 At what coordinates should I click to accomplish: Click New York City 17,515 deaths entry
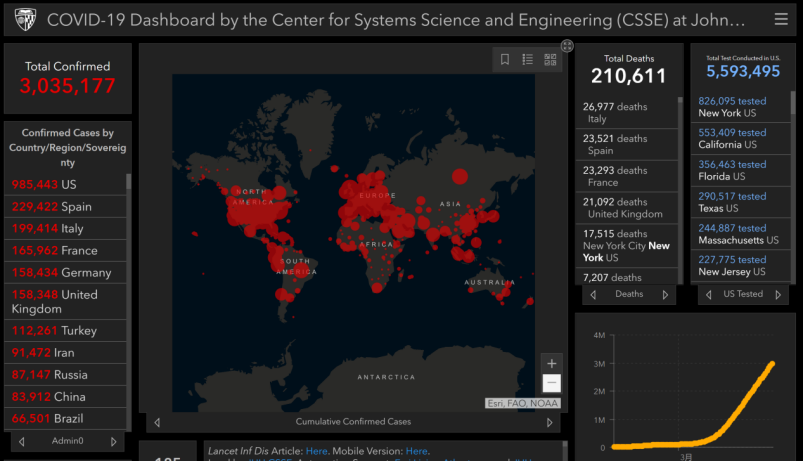point(627,246)
